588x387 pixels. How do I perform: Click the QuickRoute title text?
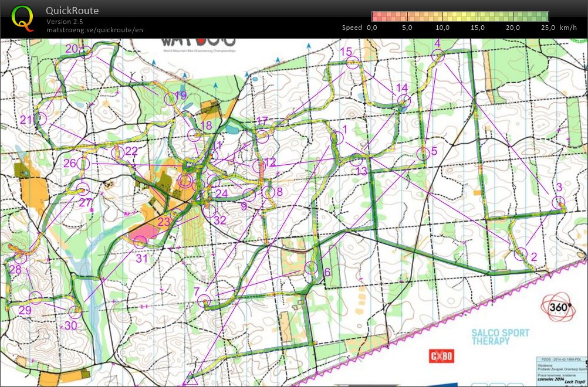[72, 10]
